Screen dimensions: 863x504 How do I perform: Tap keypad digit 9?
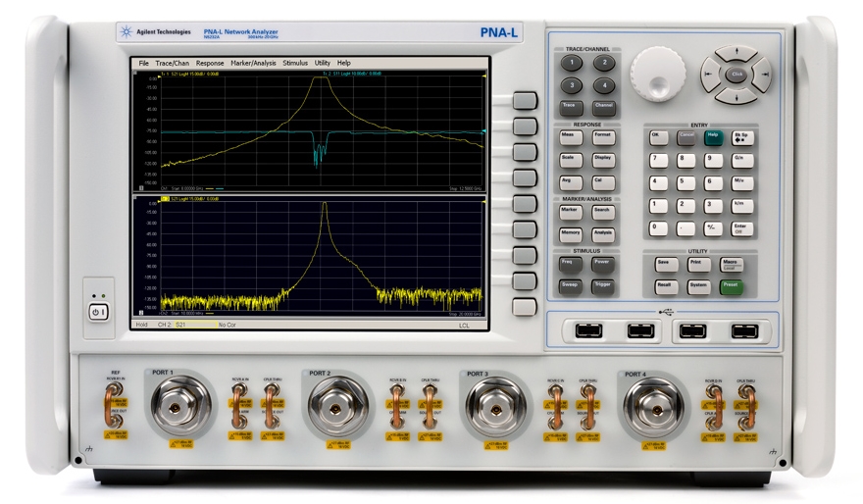point(713,161)
